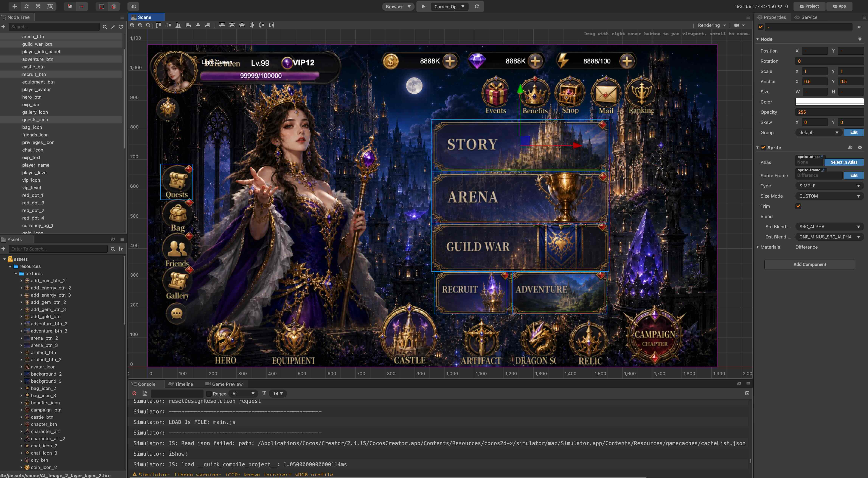
Task: Enable the Regex checkbox in console
Action: [x=209, y=394]
